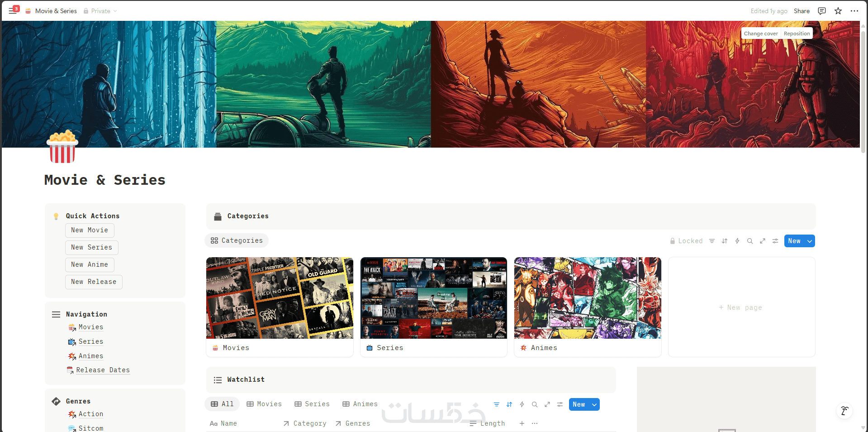Open Watchlist column more options ellipsis
Viewport: 868px width, 432px height.
535,423
